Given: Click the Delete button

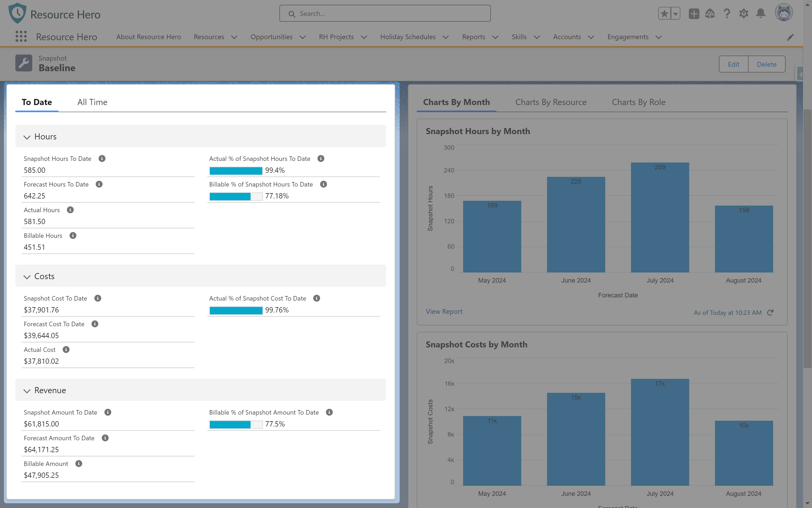Looking at the screenshot, I should tap(767, 64).
